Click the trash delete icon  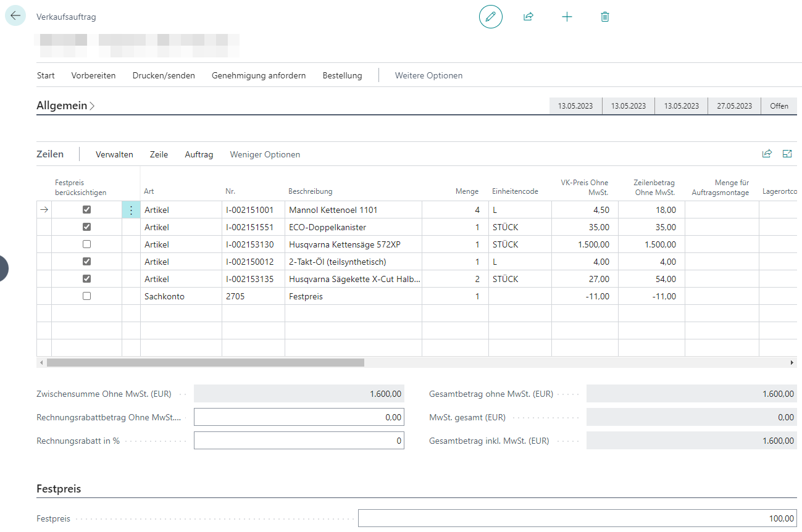(604, 17)
